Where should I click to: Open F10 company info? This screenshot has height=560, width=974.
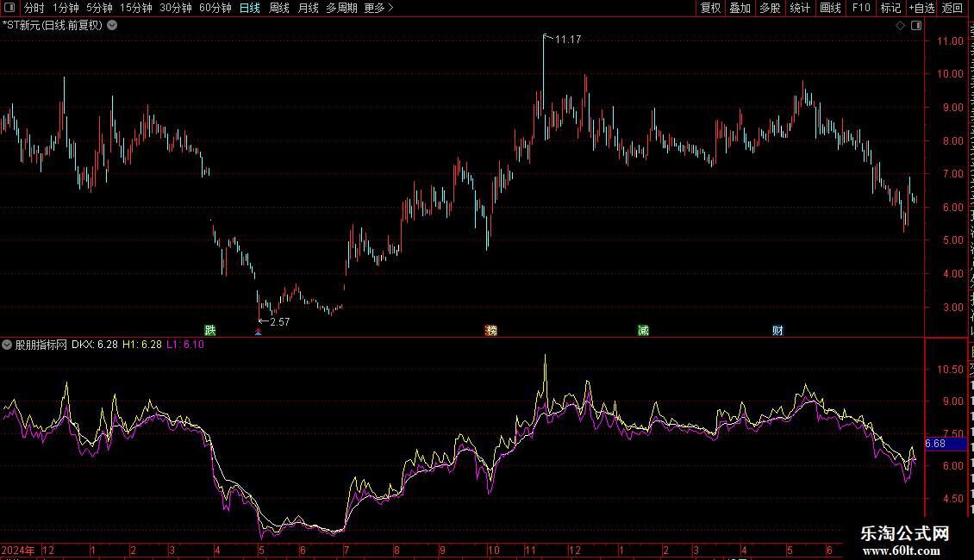click(x=861, y=8)
